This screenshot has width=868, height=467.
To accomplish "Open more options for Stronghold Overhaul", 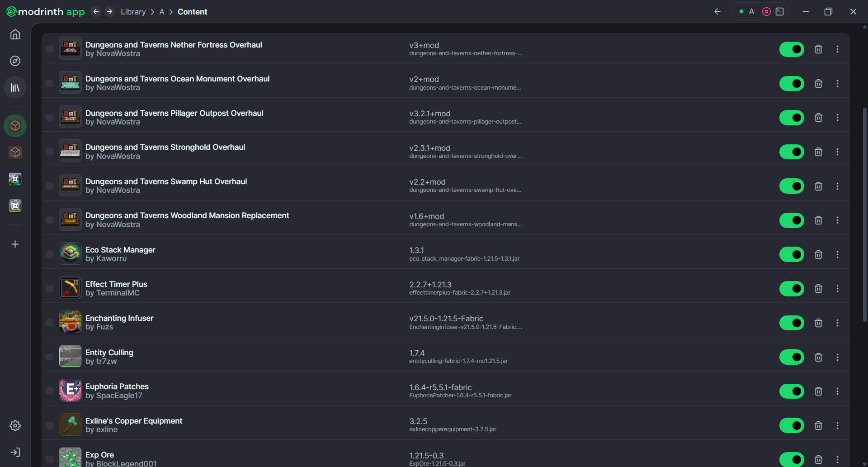I will [837, 152].
